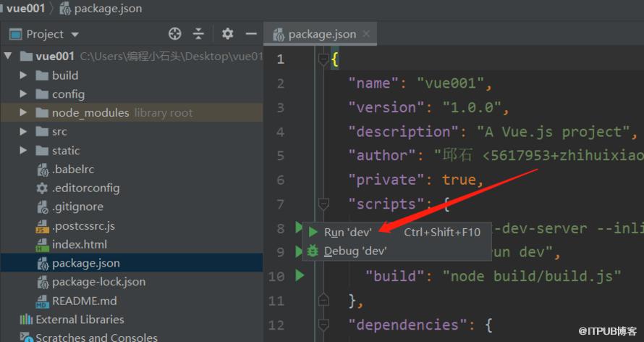Click the bug icon in Debug 'dev'
This screenshot has width=644, height=342.
pos(313,251)
